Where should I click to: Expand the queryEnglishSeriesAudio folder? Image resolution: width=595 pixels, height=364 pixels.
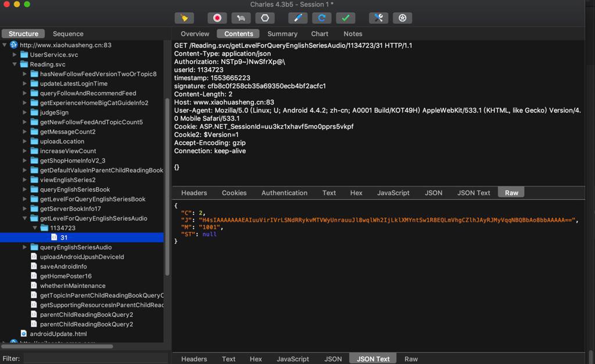coord(25,247)
